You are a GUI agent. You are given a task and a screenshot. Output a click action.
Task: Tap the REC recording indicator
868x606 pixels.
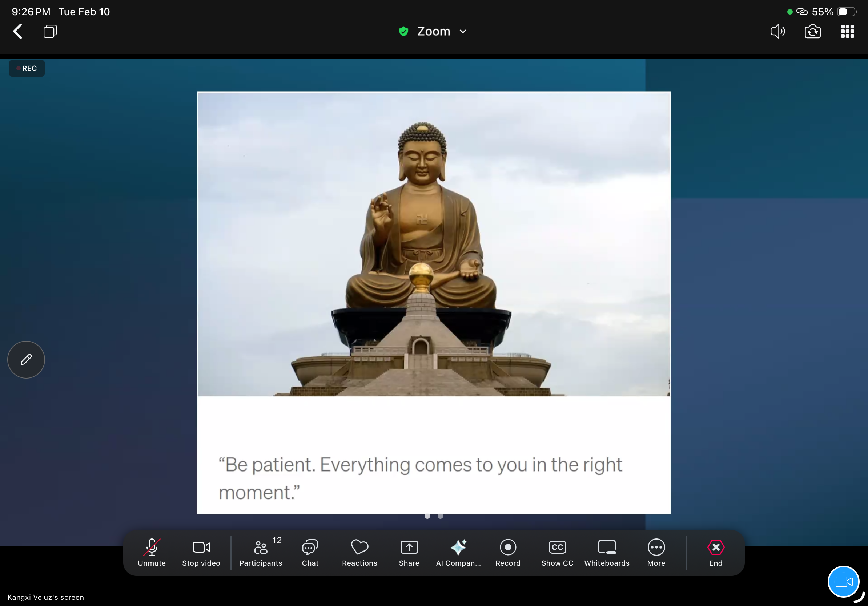27,68
